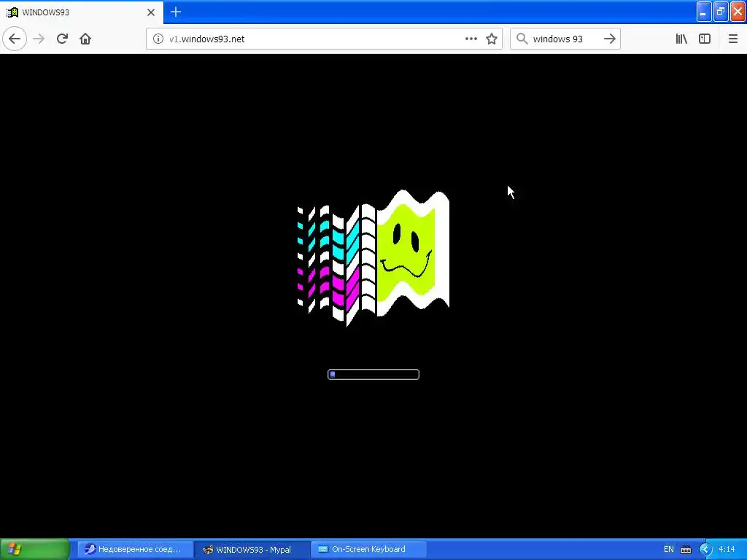This screenshot has height=560, width=747.
Task: Click the system clock showing 4:14
Action: pyautogui.click(x=727, y=549)
